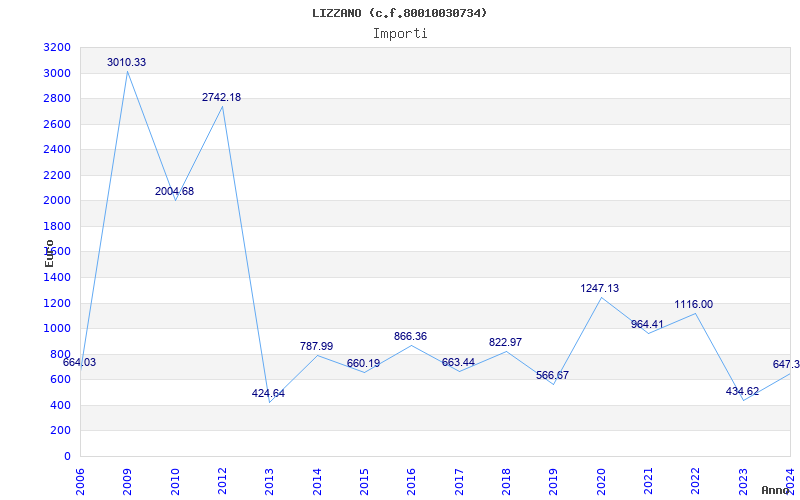
Task: Click the 1116.00 data label
Action: [x=694, y=305]
